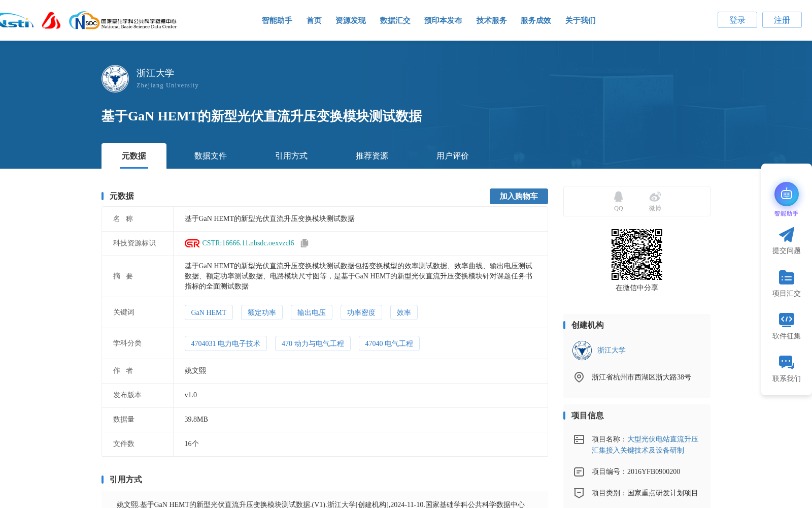Select 4704031 电力电子技术 subject tag
812x508 pixels.
click(226, 343)
